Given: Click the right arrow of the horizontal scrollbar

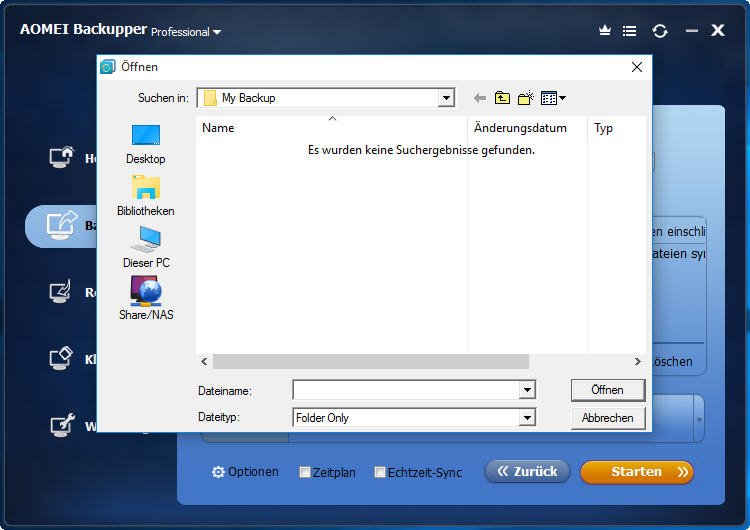Looking at the screenshot, I should point(638,362).
